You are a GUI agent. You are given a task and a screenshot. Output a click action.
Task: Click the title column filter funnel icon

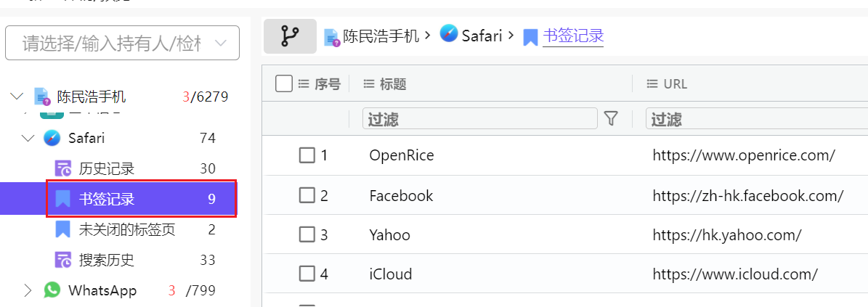tap(611, 118)
